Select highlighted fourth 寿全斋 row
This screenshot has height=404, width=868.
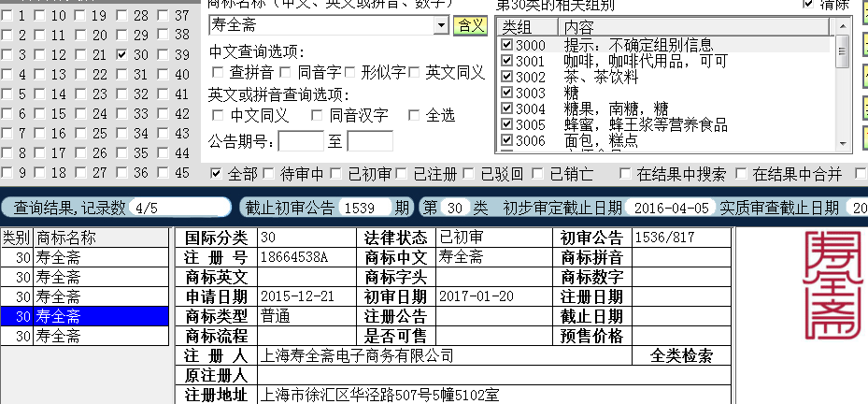point(85,316)
